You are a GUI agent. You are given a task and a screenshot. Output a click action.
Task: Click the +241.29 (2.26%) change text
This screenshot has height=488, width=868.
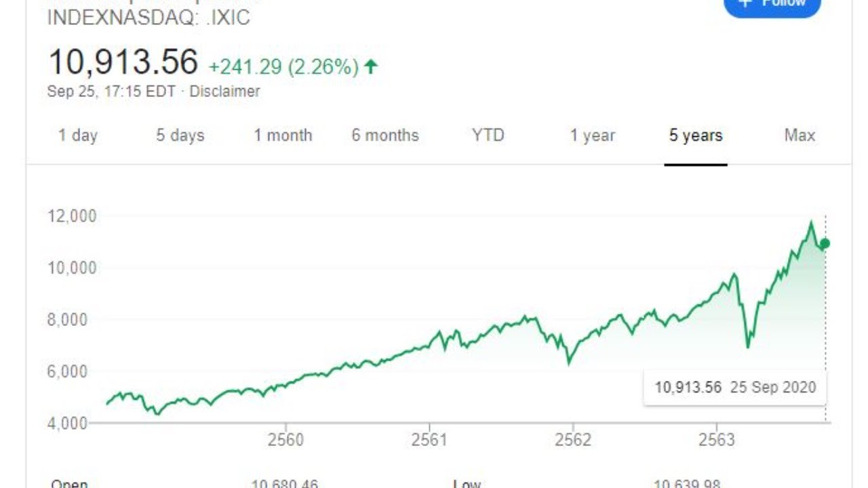(x=283, y=67)
